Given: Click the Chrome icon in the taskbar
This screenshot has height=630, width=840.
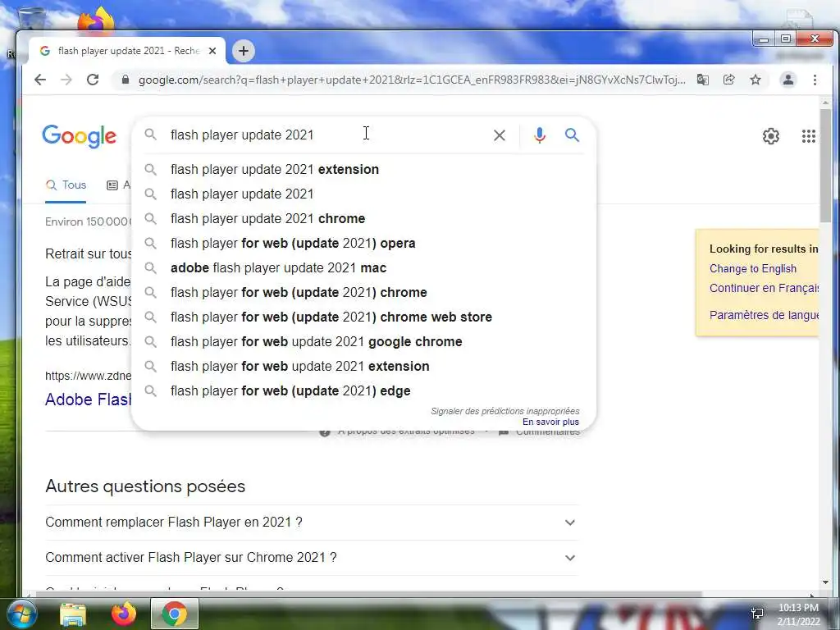Looking at the screenshot, I should coord(175,614).
